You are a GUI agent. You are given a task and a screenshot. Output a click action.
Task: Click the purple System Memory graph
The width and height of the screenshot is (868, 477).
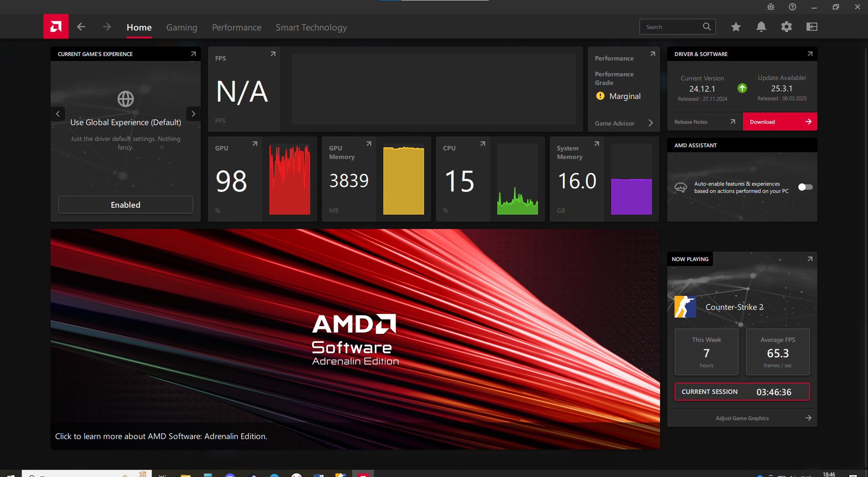pos(632,179)
